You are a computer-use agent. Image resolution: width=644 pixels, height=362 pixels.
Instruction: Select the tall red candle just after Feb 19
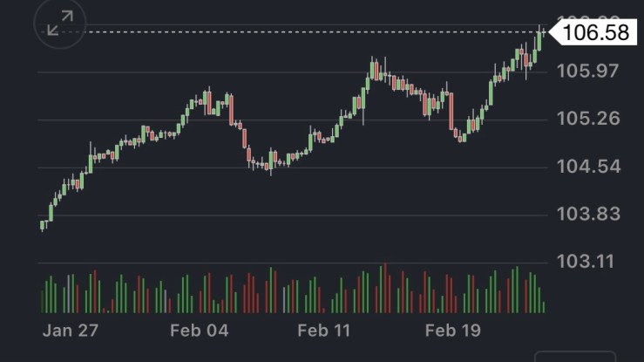click(451, 109)
